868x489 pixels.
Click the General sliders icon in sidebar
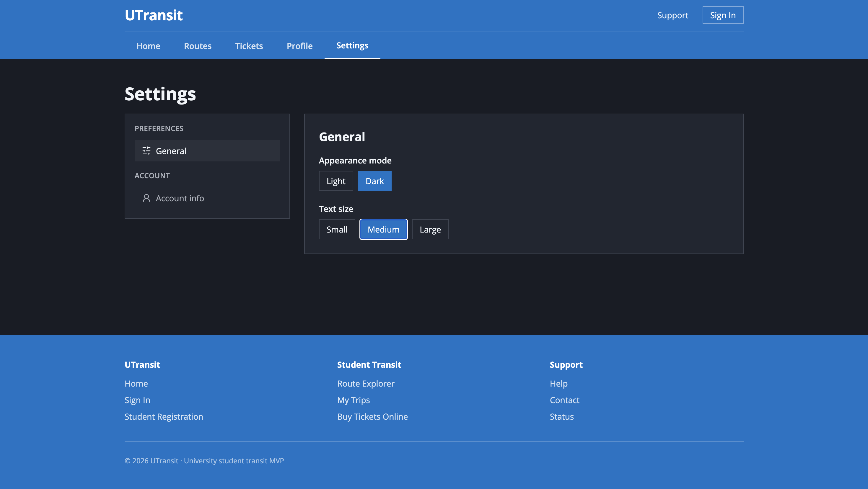click(146, 151)
